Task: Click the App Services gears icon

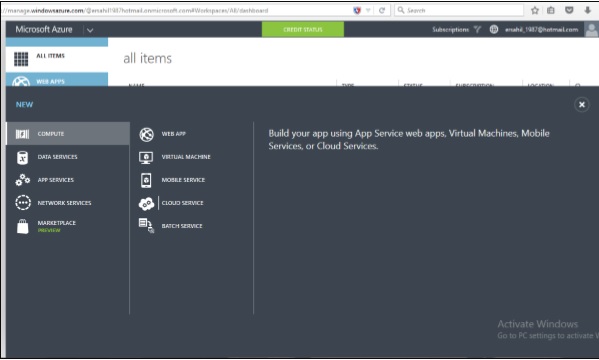Action: (23, 180)
